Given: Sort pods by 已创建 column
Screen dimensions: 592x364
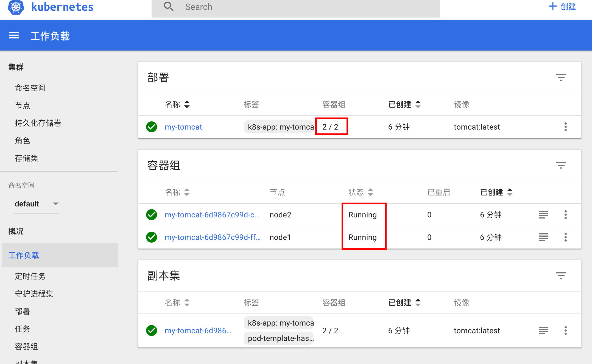Looking at the screenshot, I should 496,192.
